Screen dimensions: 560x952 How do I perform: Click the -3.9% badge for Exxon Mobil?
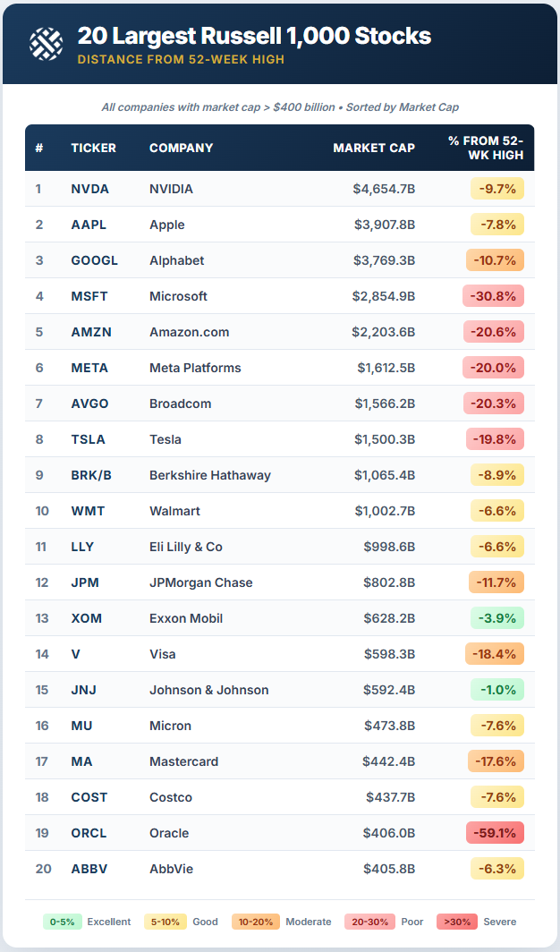coord(496,618)
